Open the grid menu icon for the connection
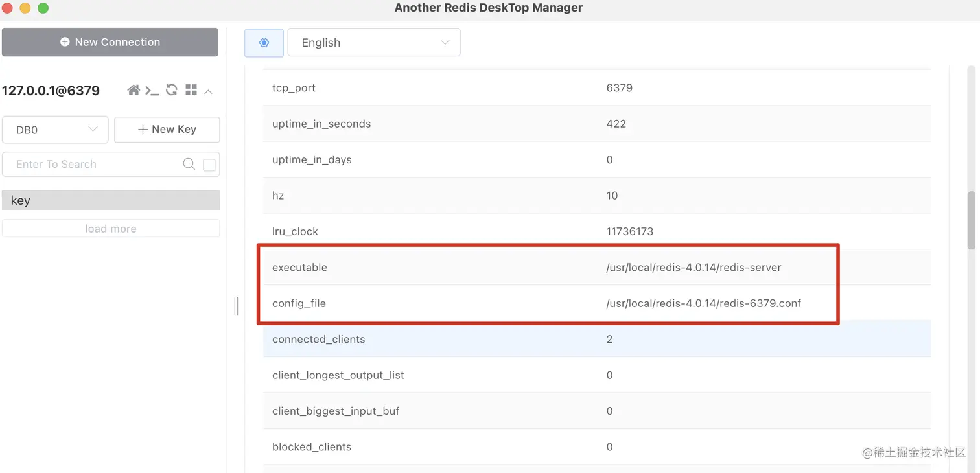 191,90
